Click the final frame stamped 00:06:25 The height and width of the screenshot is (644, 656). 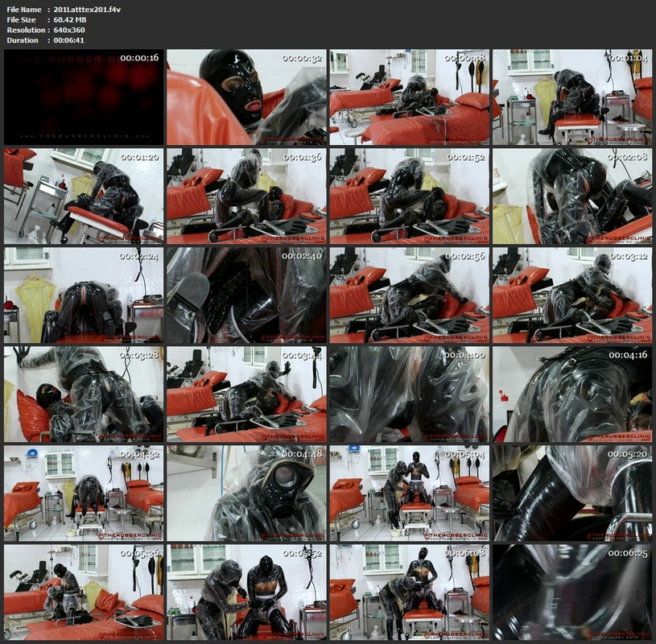tap(572, 592)
